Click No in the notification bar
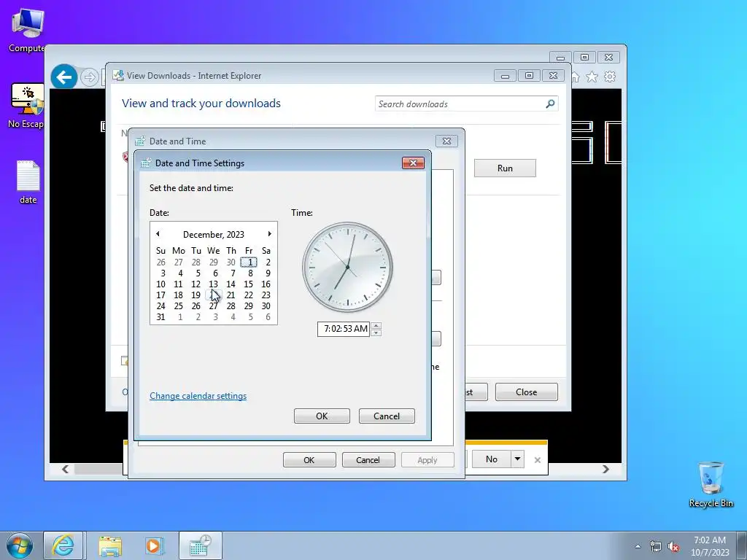This screenshot has height=560, width=747. click(x=491, y=459)
